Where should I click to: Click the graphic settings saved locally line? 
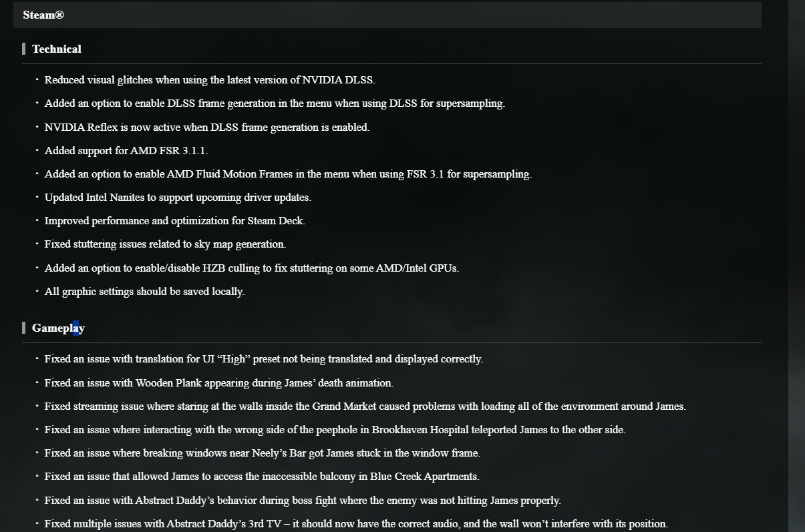coord(144,292)
